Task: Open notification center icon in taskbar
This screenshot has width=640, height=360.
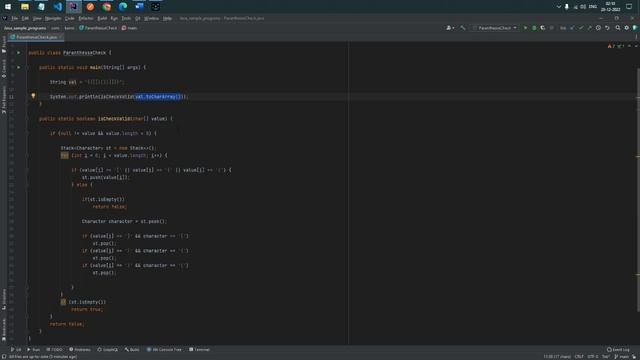Action: click(629, 7)
